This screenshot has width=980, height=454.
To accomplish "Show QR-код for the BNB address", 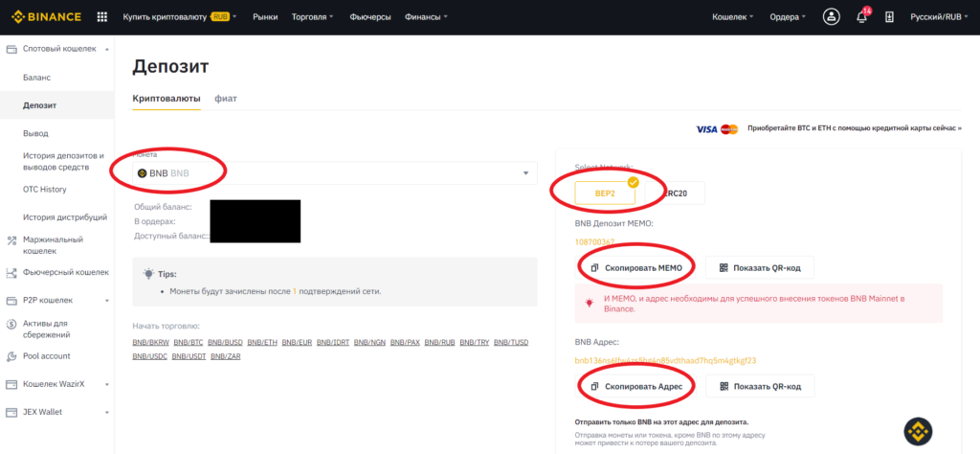I will (x=760, y=386).
